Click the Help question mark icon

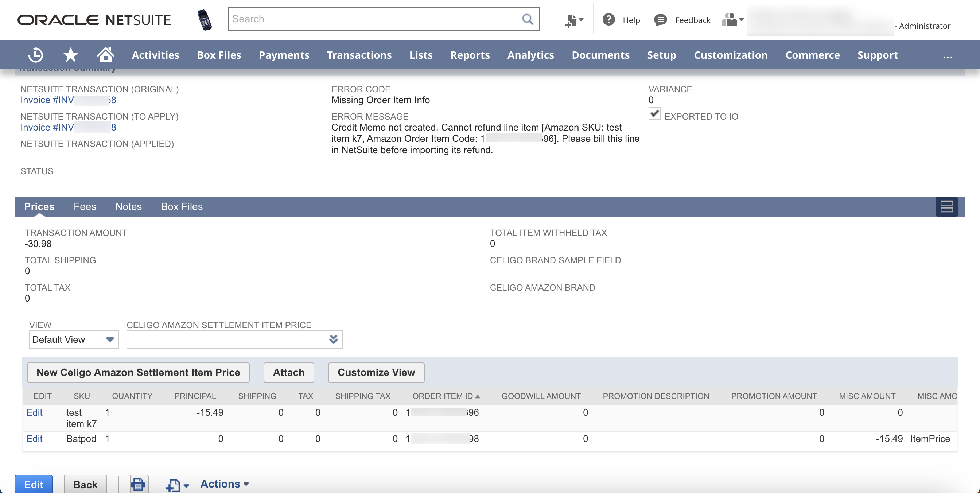pyautogui.click(x=608, y=19)
